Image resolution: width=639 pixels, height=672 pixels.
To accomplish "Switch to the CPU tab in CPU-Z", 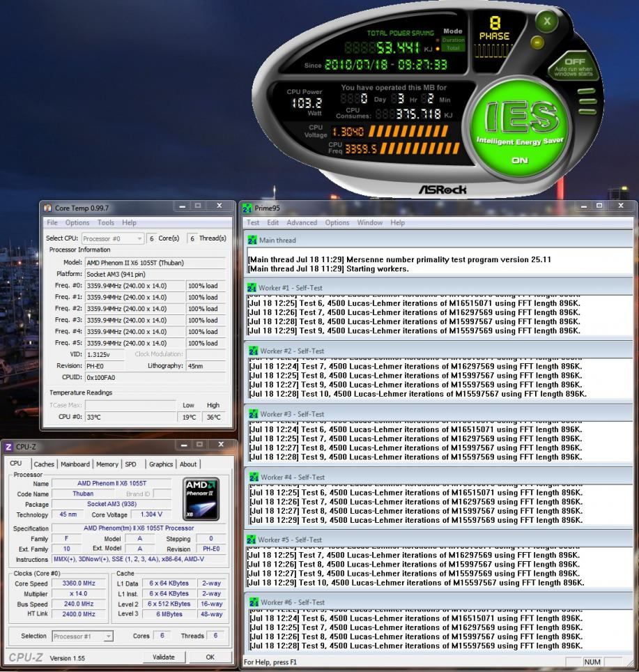I will tap(16, 464).
